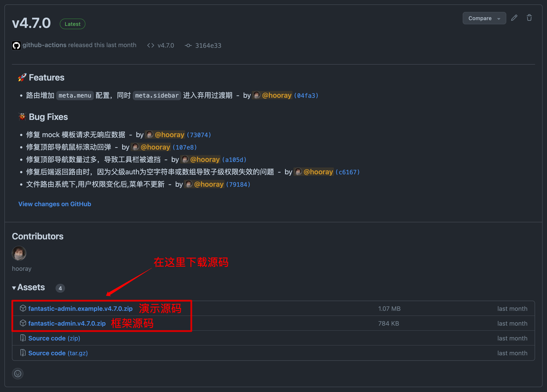Click @hooray mention in Features item
Image resolution: width=547 pixels, height=392 pixels.
tap(276, 96)
